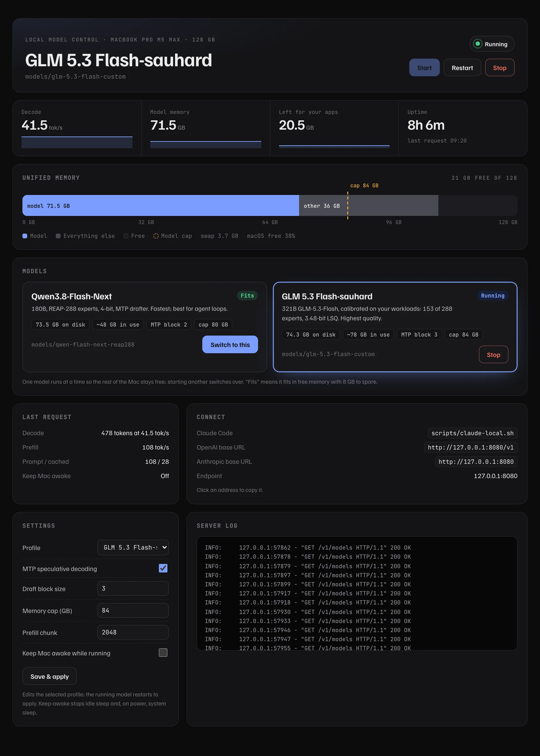Click the Left for your apps stat

click(334, 128)
